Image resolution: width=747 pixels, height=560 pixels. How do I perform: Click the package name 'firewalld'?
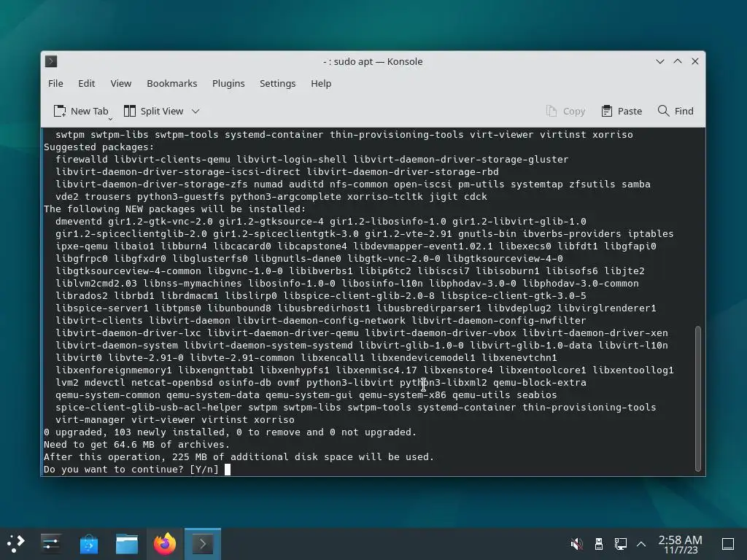tap(82, 160)
